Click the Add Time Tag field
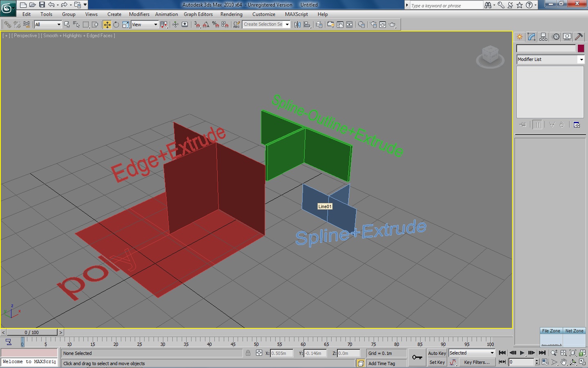This screenshot has width=588, height=368. [387, 363]
